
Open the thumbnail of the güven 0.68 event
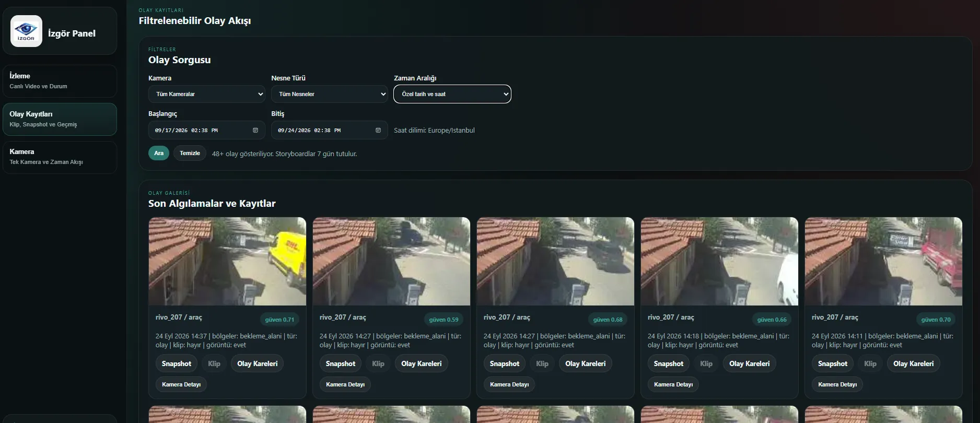click(x=555, y=261)
